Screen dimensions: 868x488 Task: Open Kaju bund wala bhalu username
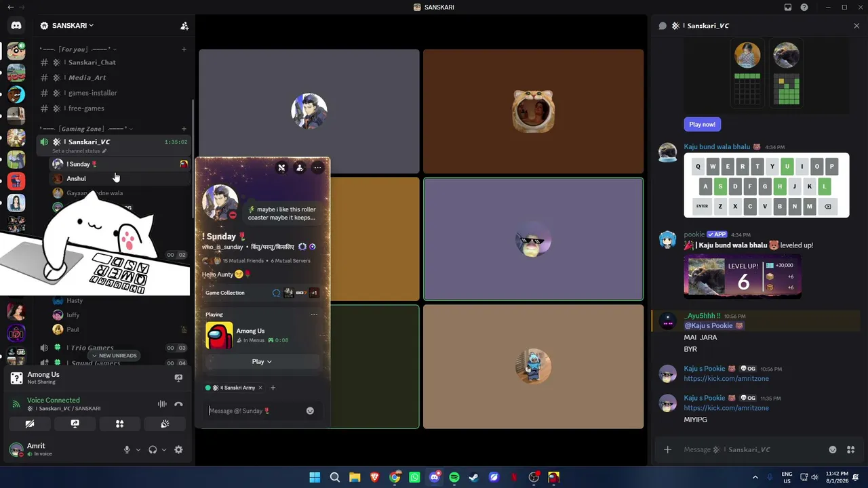(717, 147)
